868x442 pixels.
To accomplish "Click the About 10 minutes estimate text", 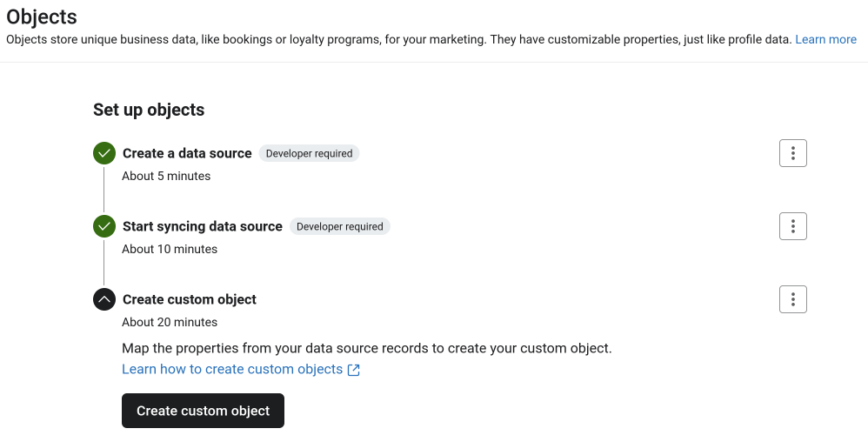I will (x=170, y=249).
